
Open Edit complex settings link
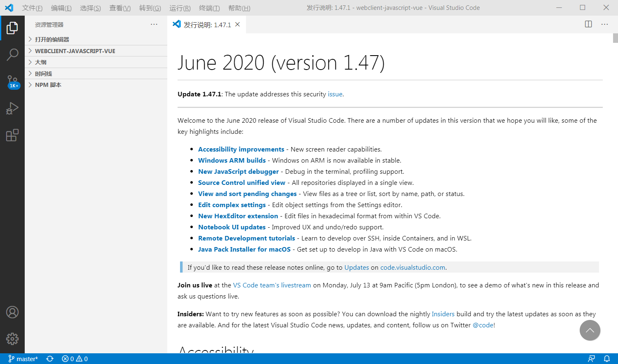tap(232, 205)
